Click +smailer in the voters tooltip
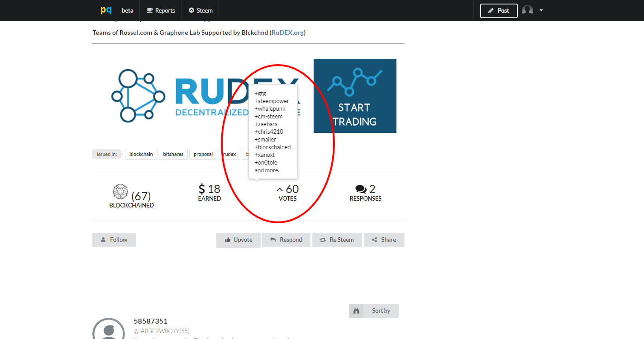 point(265,140)
